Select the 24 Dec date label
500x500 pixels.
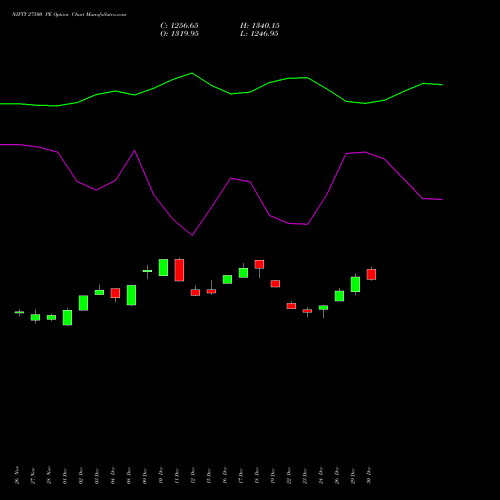(x=321, y=476)
